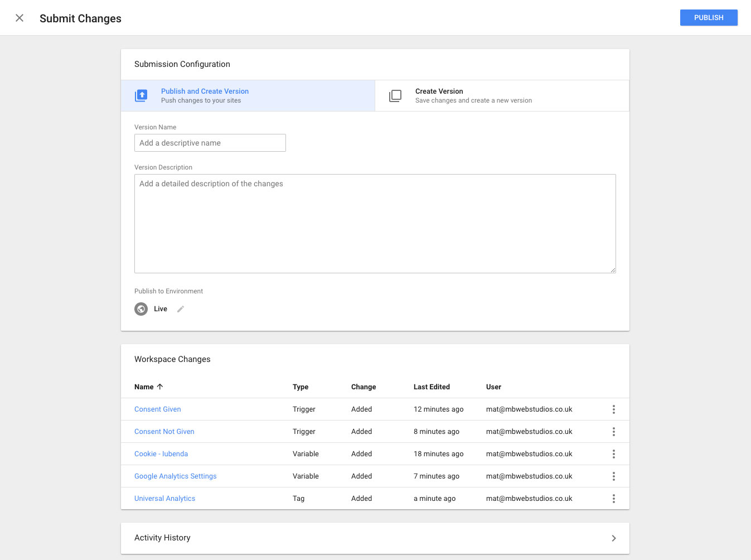The image size is (751, 560).
Task: Open the three-dot menu for Consent Given
Action: click(614, 409)
